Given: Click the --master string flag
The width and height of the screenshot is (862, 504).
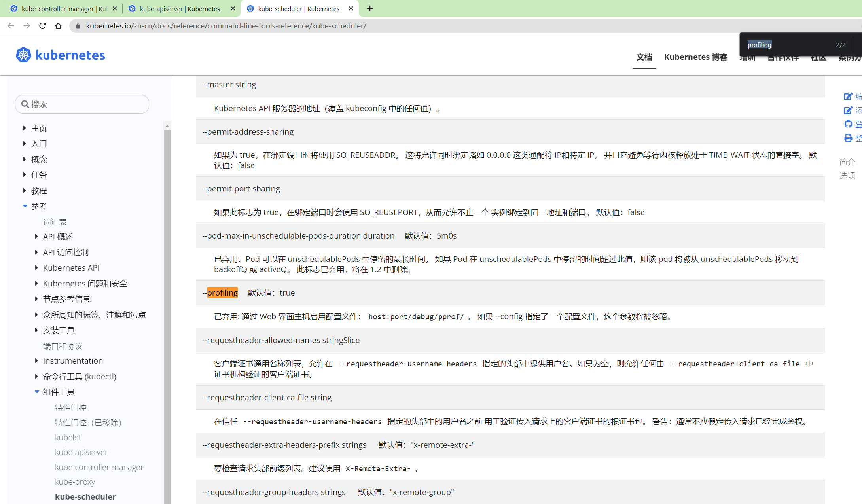Looking at the screenshot, I should pos(229,85).
